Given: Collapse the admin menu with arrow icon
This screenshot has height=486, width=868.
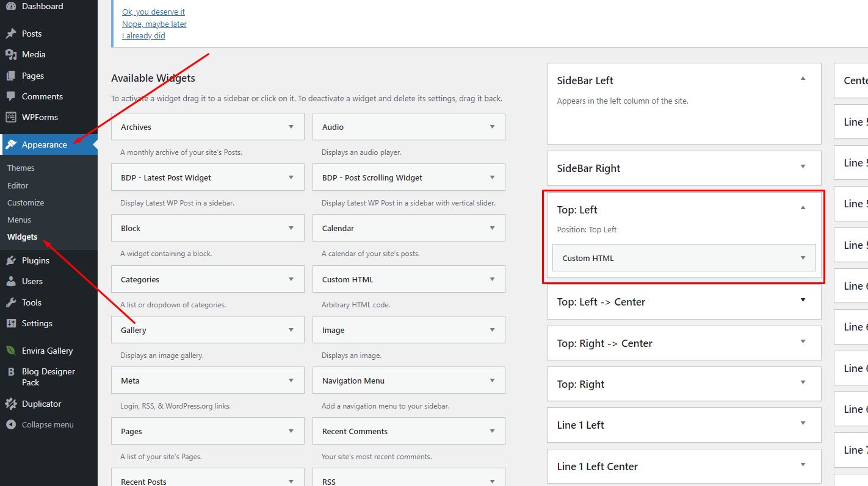Looking at the screenshot, I should [11, 424].
